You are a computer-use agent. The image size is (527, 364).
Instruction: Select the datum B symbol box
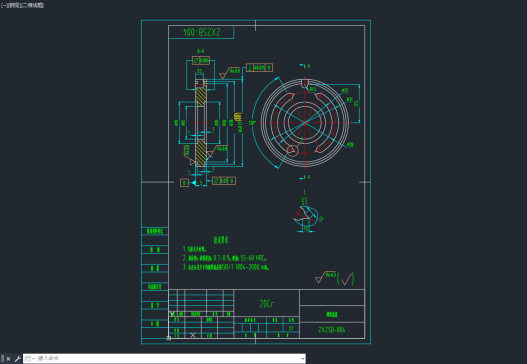(x=184, y=183)
